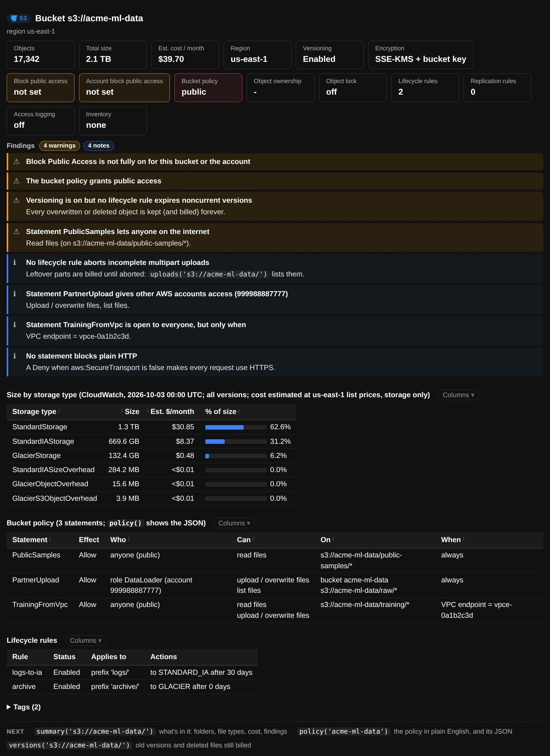The height and width of the screenshot is (756, 550).
Task: Run policy('acme-ml-data') next command
Action: tap(344, 731)
